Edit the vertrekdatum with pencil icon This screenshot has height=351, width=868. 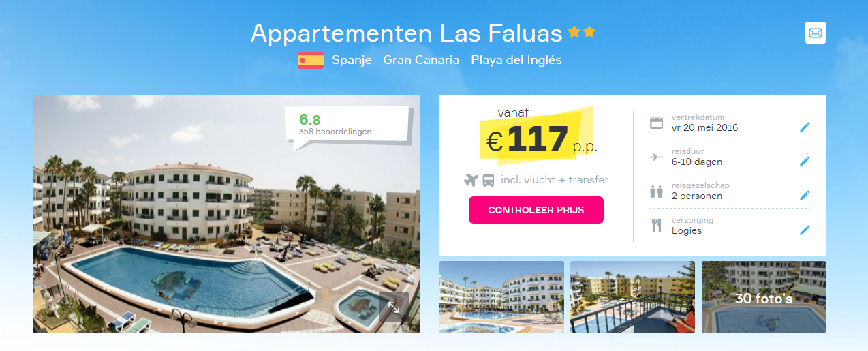pos(805,127)
